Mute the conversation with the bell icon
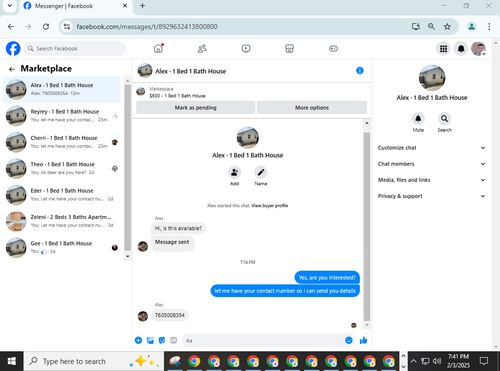Screen dimensions: 500x371 418,118
